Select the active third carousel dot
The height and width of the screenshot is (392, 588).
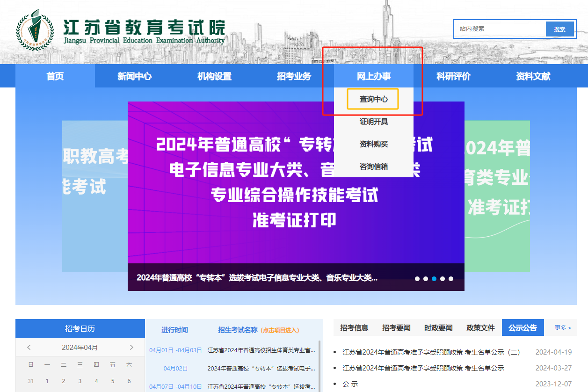click(x=434, y=279)
